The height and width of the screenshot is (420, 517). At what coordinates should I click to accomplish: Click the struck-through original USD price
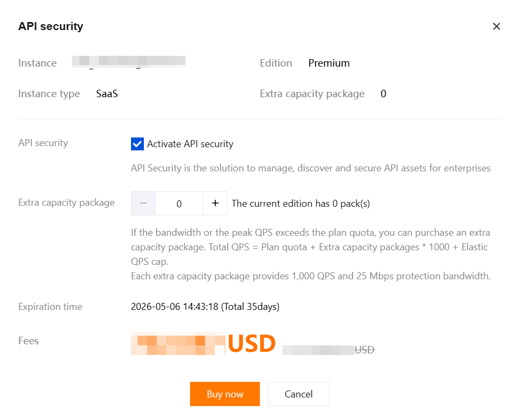(328, 350)
